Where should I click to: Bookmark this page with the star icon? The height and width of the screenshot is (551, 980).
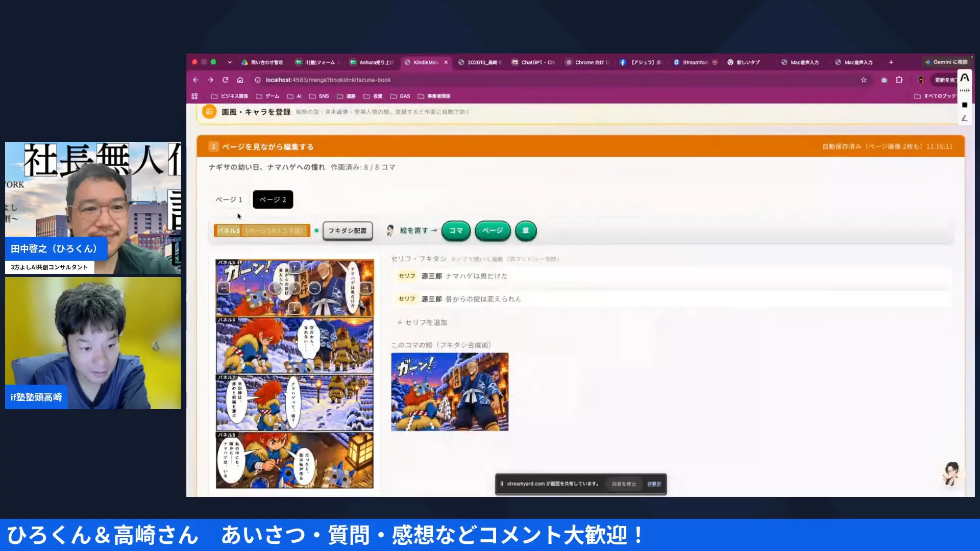864,80
